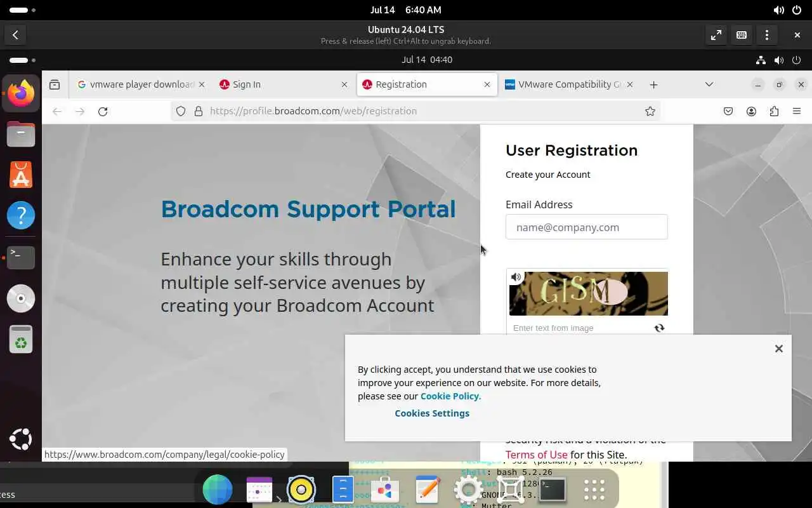Click the User Registration heading
This screenshot has height=508, width=812.
tap(572, 150)
